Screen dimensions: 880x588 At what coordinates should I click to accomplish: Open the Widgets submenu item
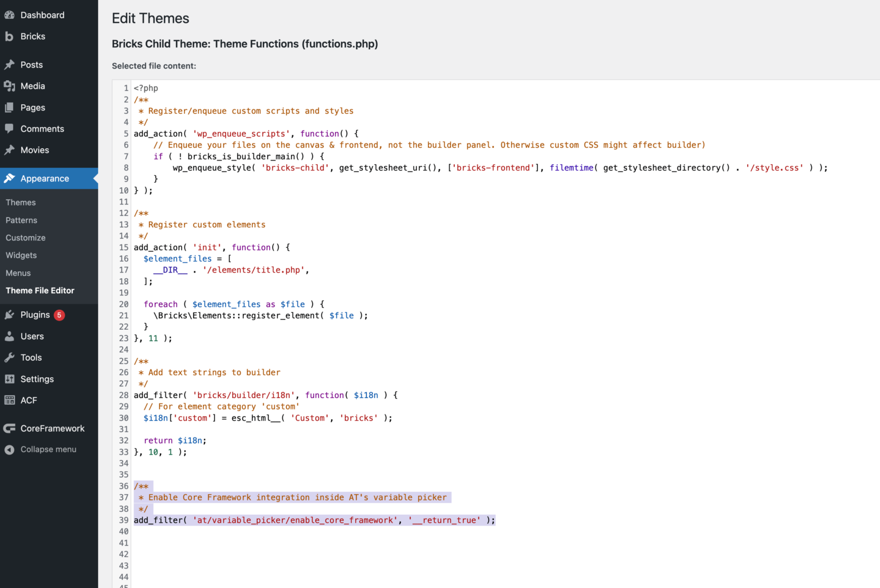click(21, 255)
